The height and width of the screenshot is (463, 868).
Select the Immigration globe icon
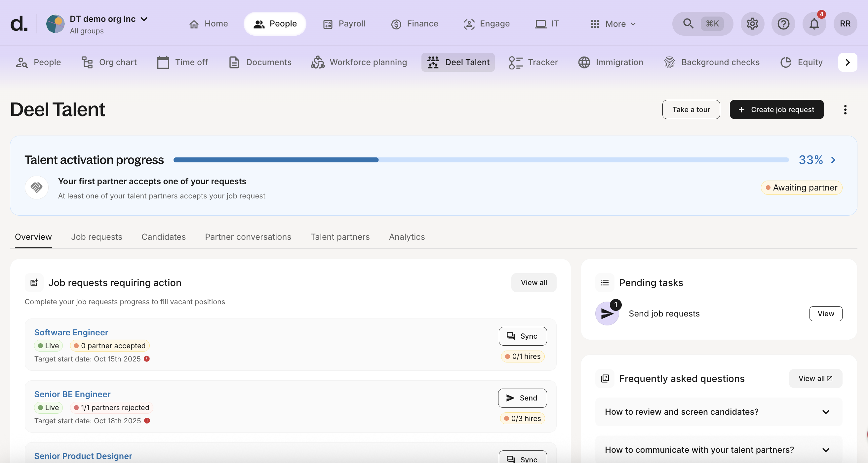584,62
